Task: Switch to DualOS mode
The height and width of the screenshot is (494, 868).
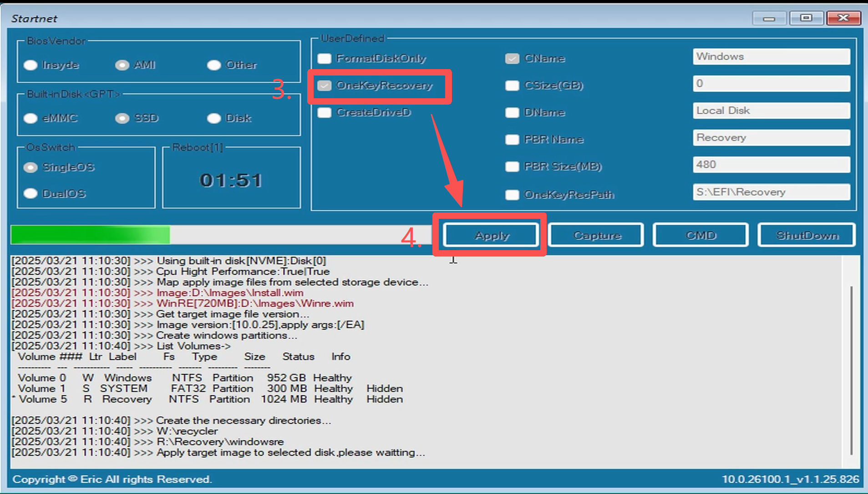Action: point(30,194)
